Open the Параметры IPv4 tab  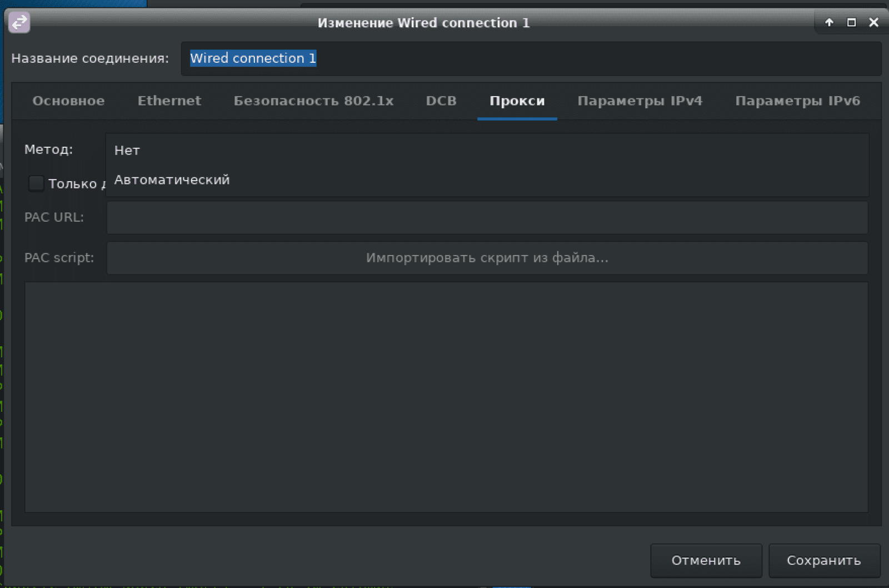(x=640, y=101)
